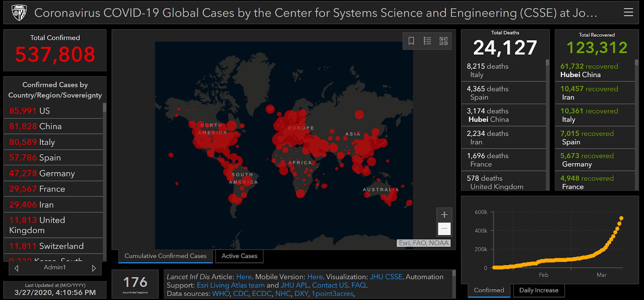The image size is (644, 300).
Task: Show the map legend list icon
Action: coord(427,41)
